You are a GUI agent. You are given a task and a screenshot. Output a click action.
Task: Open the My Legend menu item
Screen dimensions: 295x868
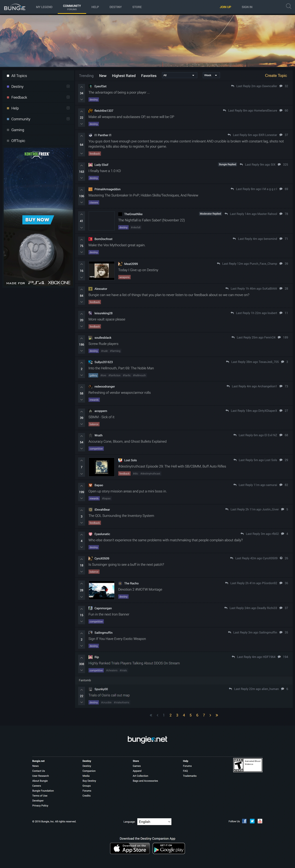pyautogui.click(x=44, y=7)
